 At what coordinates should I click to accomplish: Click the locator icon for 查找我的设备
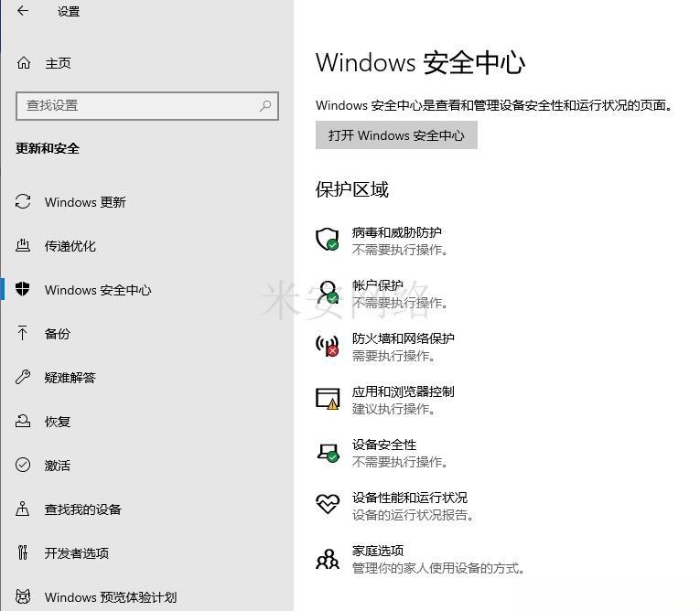(x=22, y=509)
